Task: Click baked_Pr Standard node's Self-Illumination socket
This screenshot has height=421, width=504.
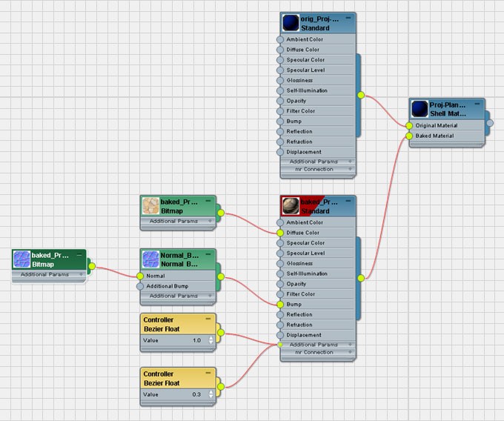Action: click(280, 274)
